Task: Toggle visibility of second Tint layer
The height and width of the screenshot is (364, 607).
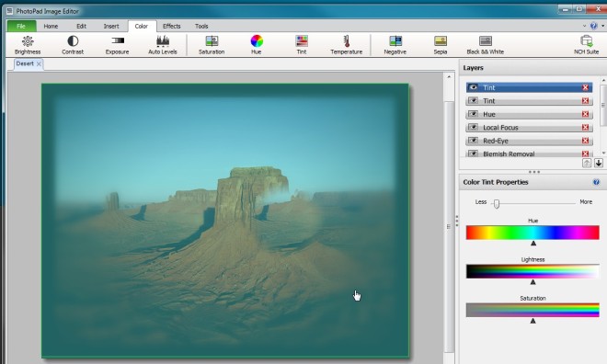Action: tap(473, 100)
